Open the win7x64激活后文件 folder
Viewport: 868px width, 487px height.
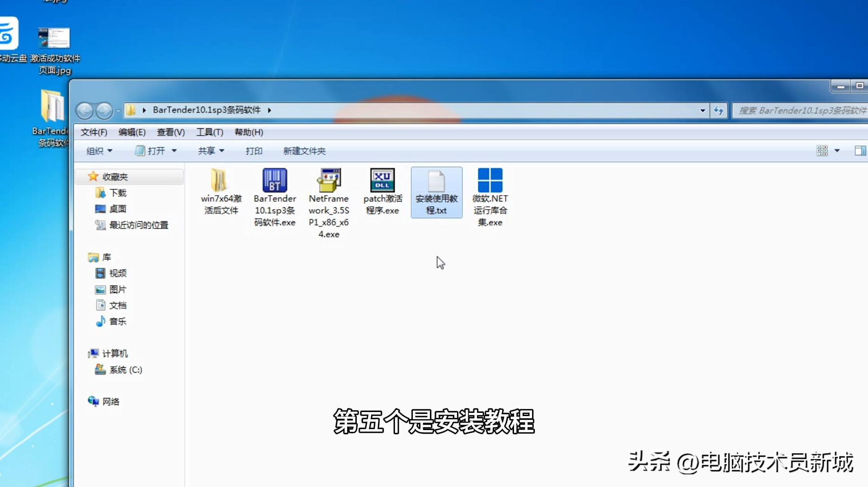tap(221, 192)
